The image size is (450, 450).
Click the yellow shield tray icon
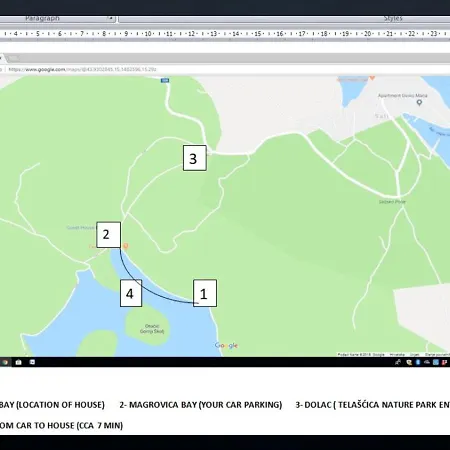409,362
